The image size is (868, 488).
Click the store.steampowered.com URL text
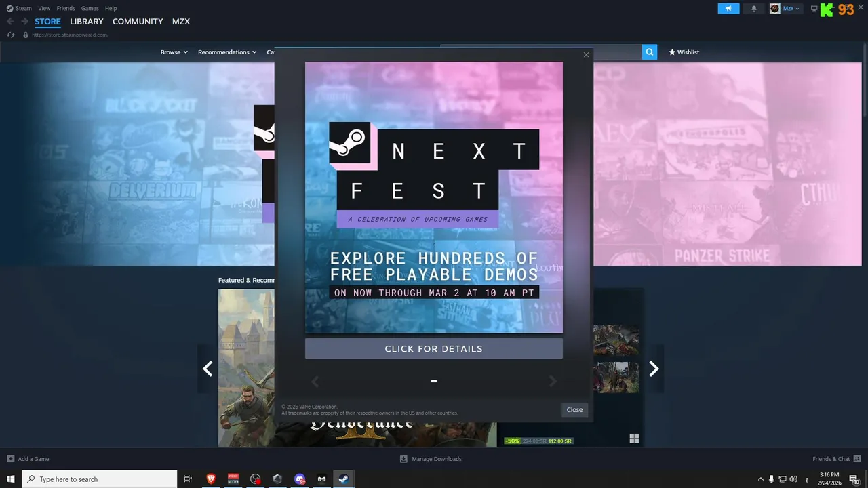[70, 35]
